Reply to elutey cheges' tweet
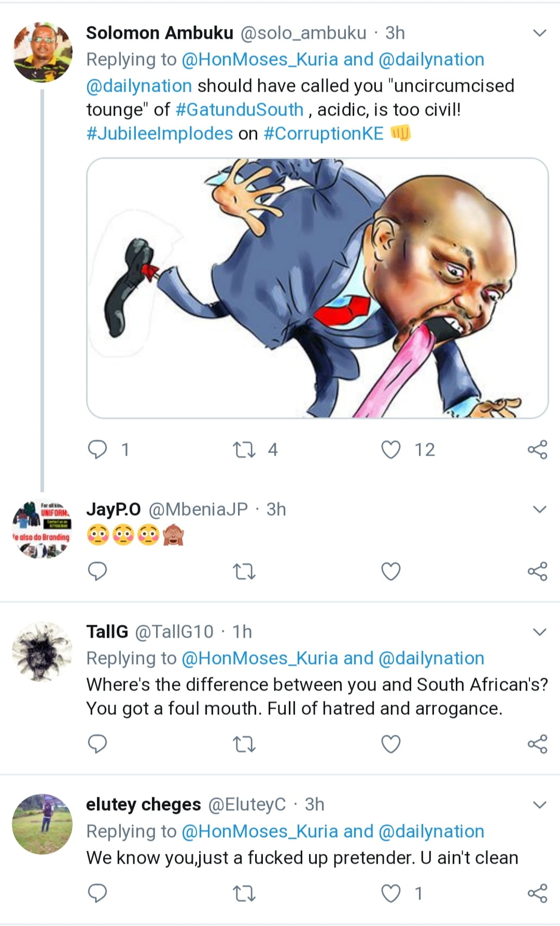The image size is (560, 926). pyautogui.click(x=97, y=893)
